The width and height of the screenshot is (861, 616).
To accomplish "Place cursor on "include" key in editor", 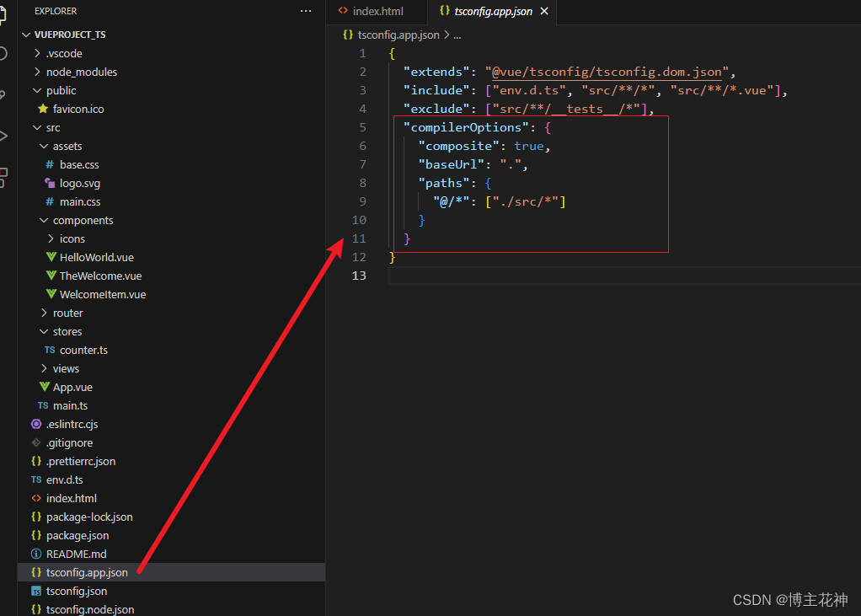I will 436,91.
